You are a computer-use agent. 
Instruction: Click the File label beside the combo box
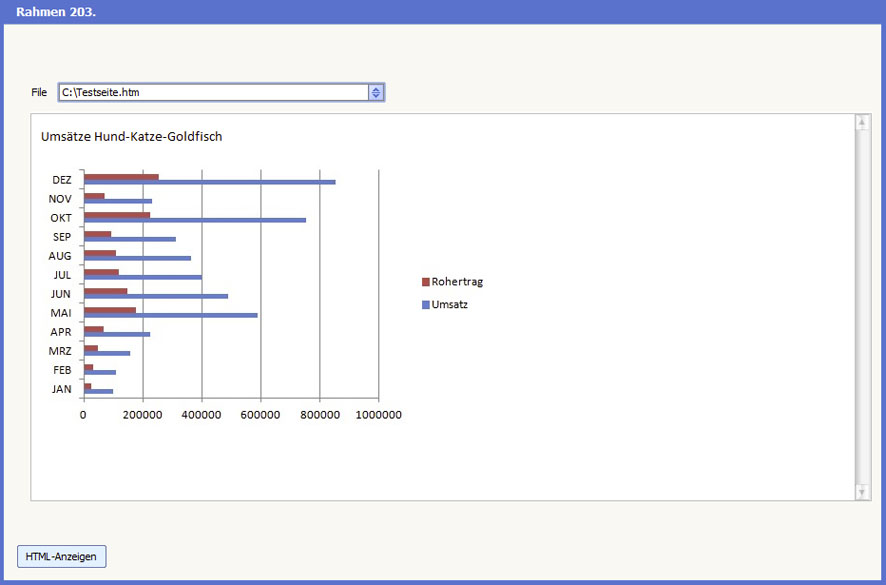click(x=39, y=92)
